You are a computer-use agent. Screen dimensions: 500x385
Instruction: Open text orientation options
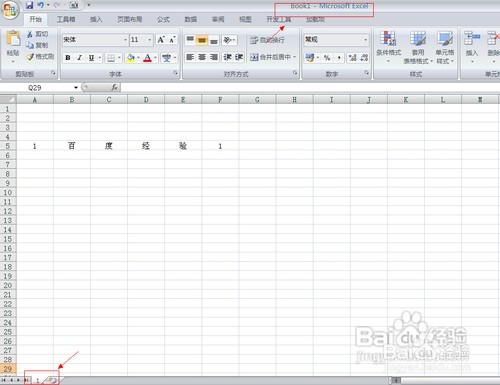229,40
